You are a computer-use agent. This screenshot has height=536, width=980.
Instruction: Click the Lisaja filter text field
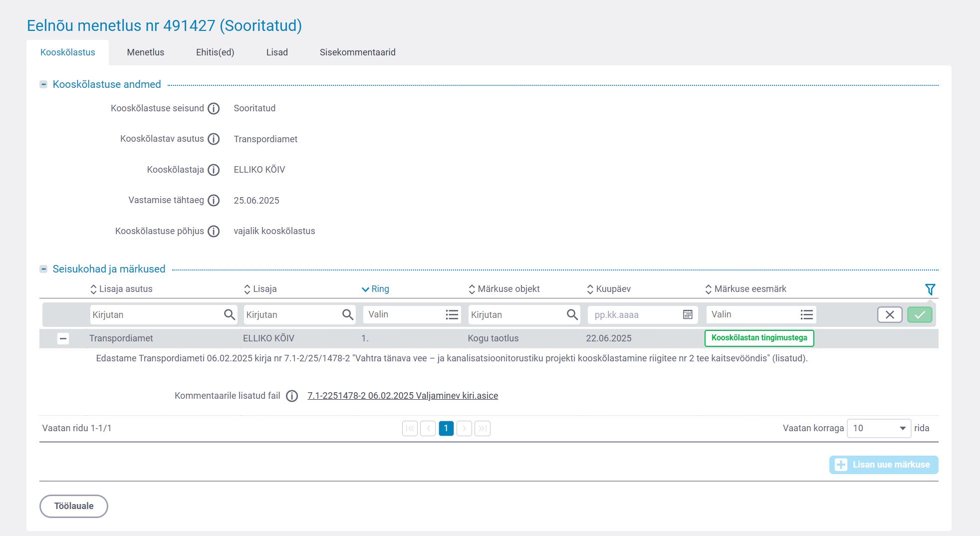[x=292, y=315]
